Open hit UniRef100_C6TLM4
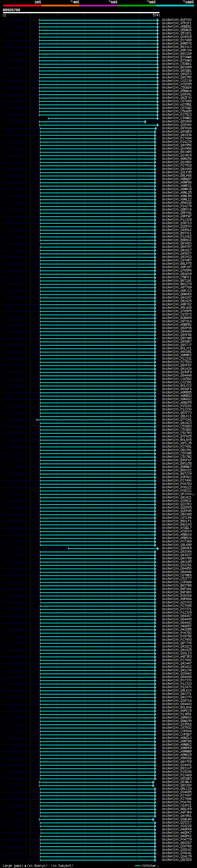Viewport: 197px width, 868px height. 176,518
